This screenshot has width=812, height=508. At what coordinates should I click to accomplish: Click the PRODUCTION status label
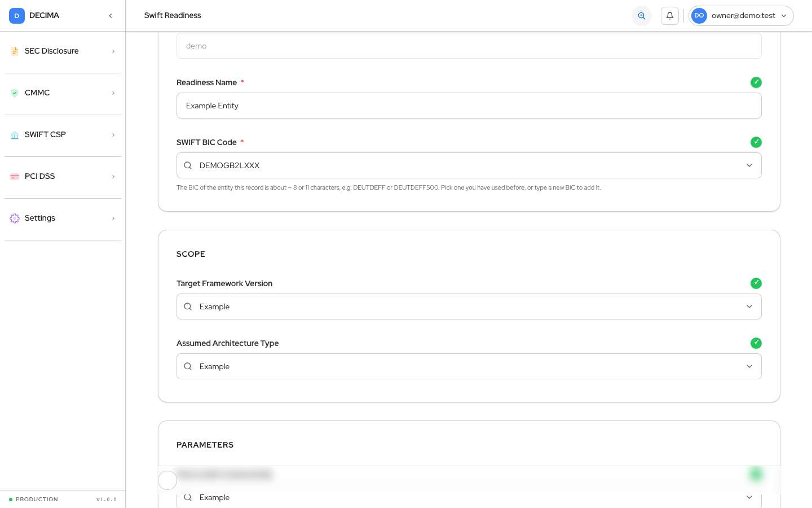(x=37, y=500)
